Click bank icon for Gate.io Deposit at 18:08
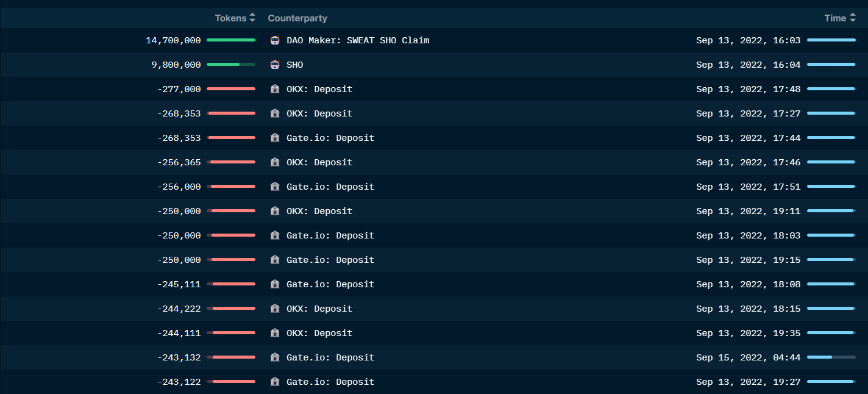The image size is (868, 394). coord(275,284)
